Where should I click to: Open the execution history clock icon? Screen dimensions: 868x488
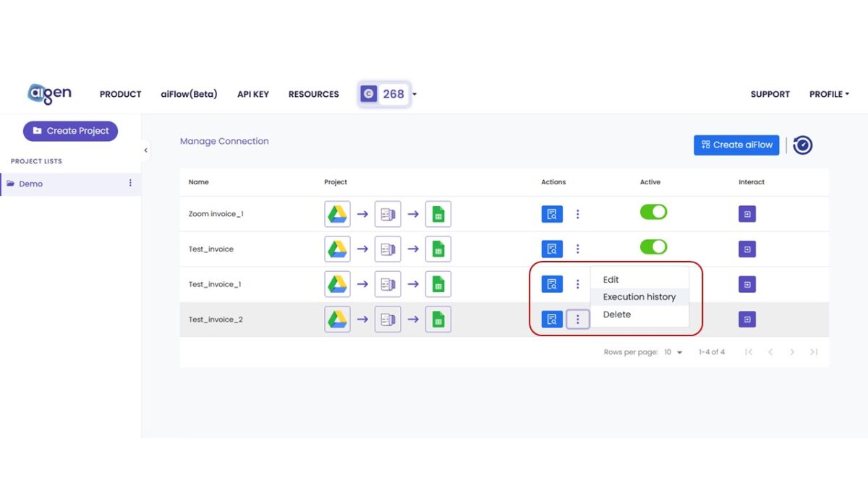click(801, 145)
